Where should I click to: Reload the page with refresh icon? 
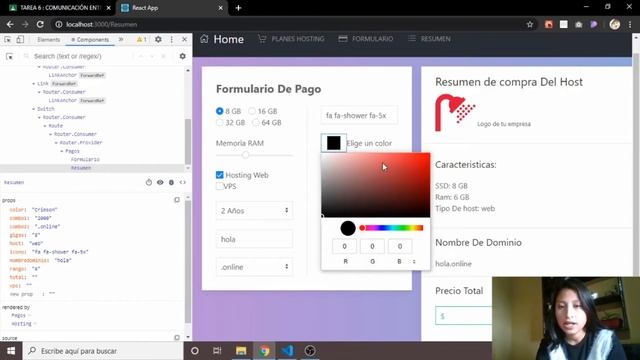click(x=40, y=24)
